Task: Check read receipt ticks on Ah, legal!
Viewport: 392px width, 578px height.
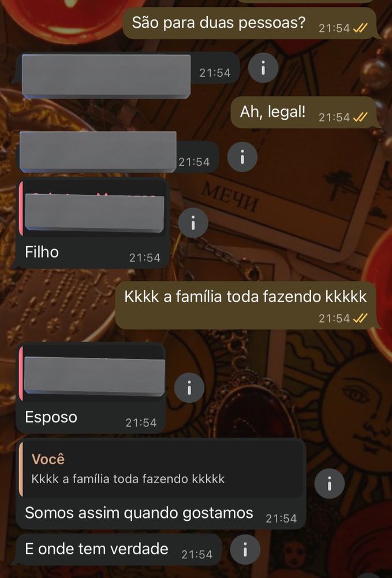Action: pos(360,117)
